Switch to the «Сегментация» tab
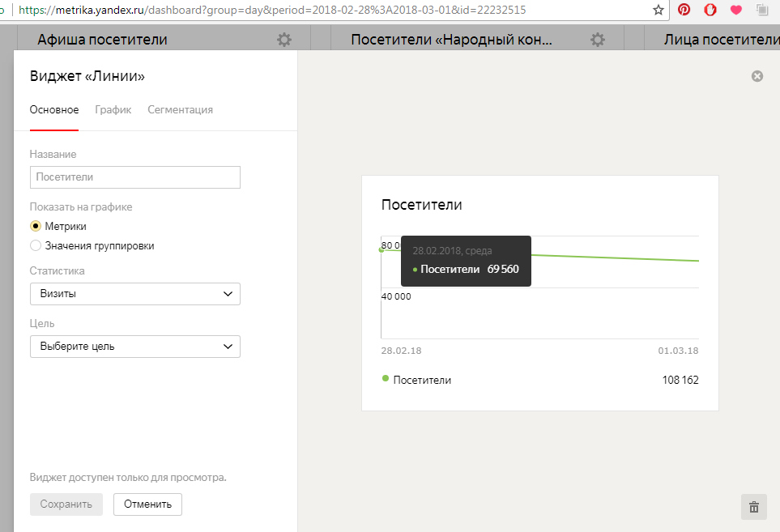Image resolution: width=780 pixels, height=532 pixels. (180, 110)
